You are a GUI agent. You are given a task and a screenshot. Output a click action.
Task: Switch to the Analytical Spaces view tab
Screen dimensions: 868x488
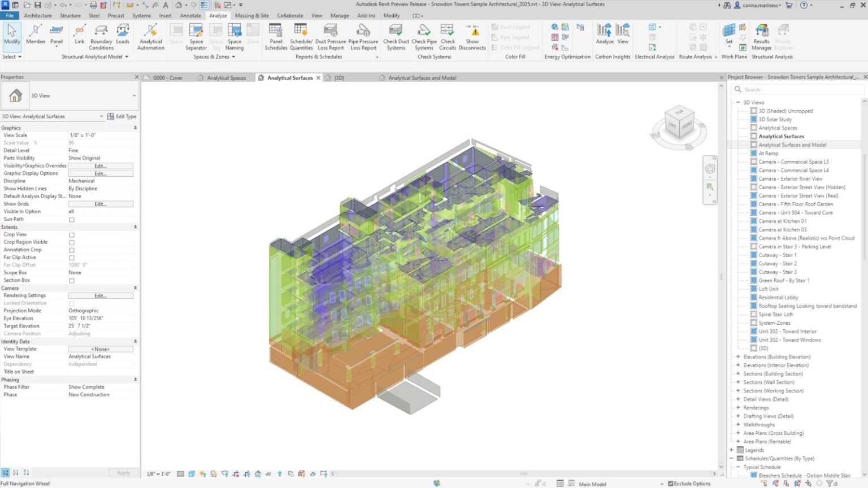[x=227, y=77]
